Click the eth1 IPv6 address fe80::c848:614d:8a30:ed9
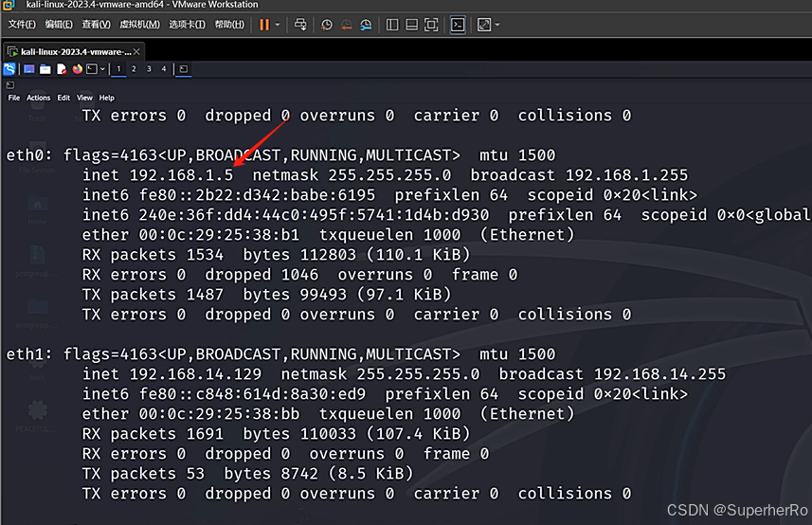Screen dimensions: 812x525 pos(252,394)
